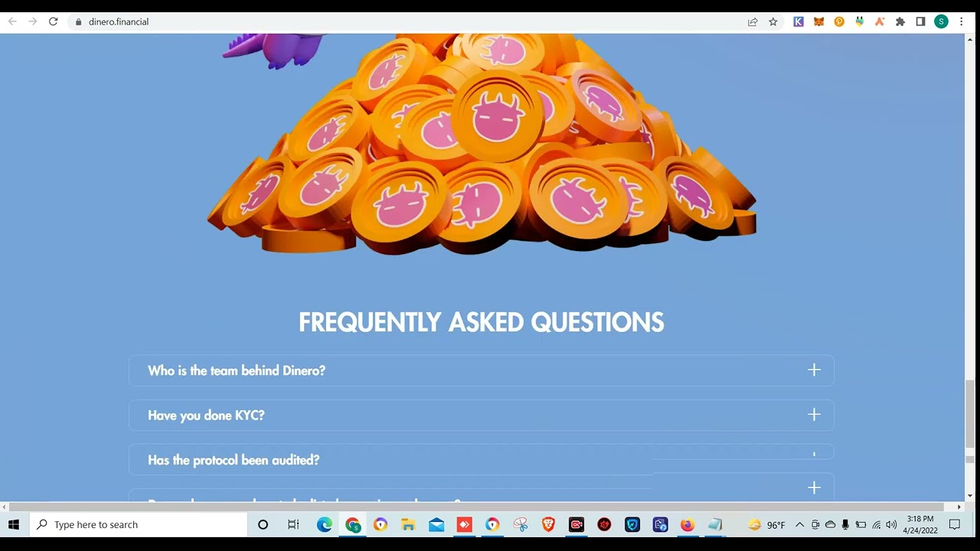
Task: Open weather 96°F widget
Action: tap(766, 524)
